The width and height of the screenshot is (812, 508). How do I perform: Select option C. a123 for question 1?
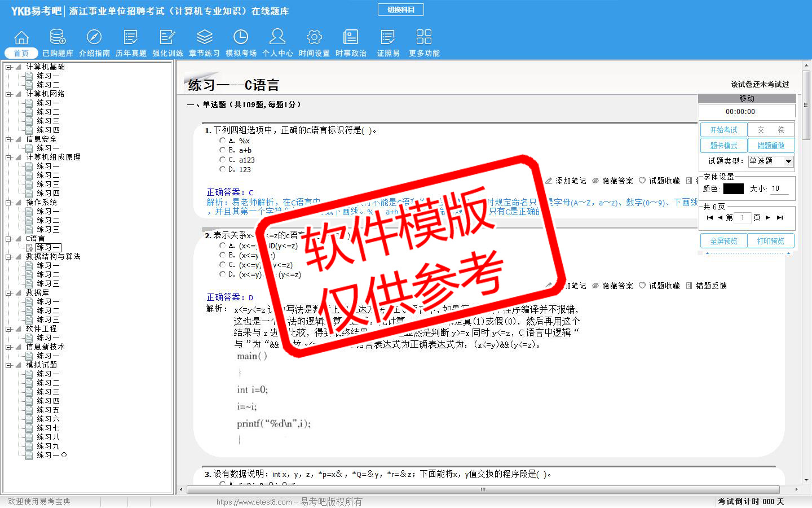(222, 160)
